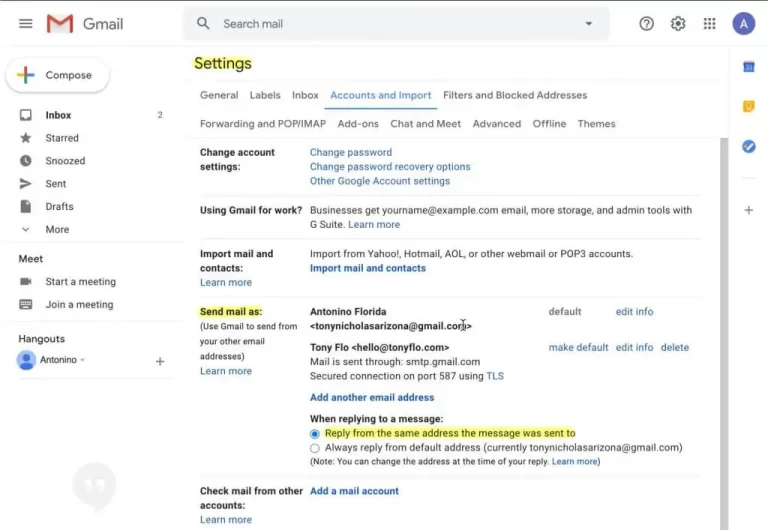The height and width of the screenshot is (530, 768).
Task: Start a new Hangouts conversation plus icon
Action: (x=159, y=361)
